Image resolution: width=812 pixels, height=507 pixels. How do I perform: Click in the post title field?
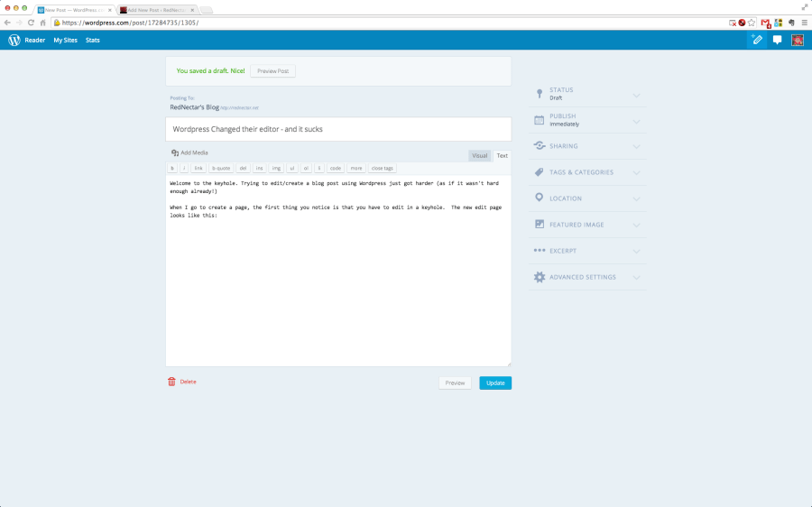338,129
